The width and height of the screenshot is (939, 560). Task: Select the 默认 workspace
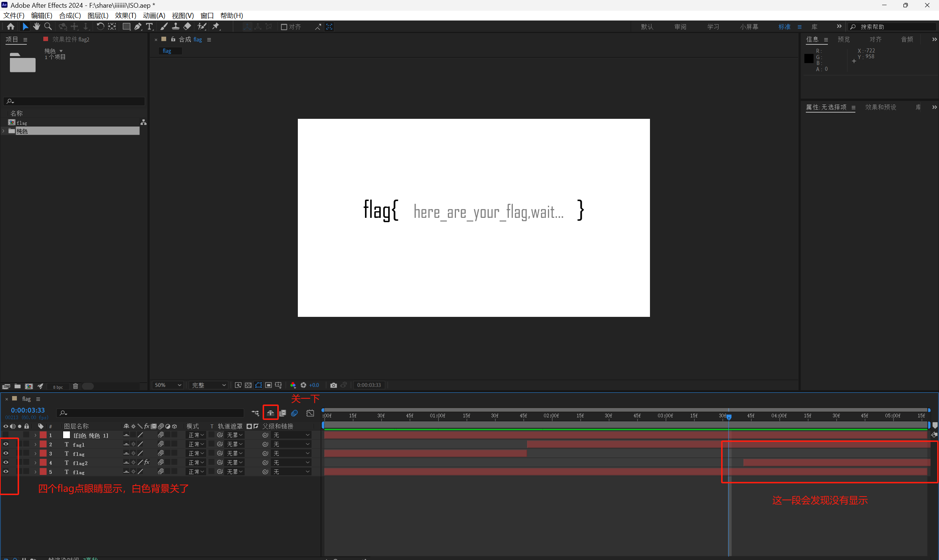pyautogui.click(x=647, y=27)
